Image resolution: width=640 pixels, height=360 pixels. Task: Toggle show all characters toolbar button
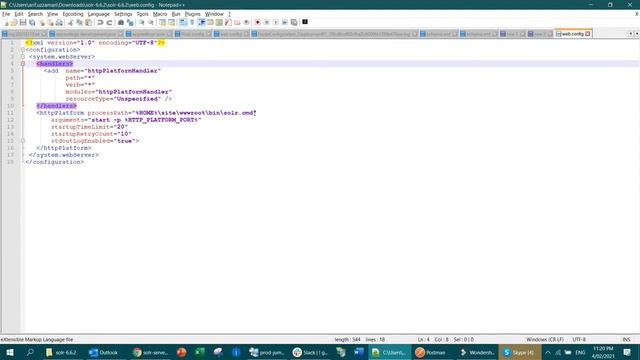(x=192, y=22)
